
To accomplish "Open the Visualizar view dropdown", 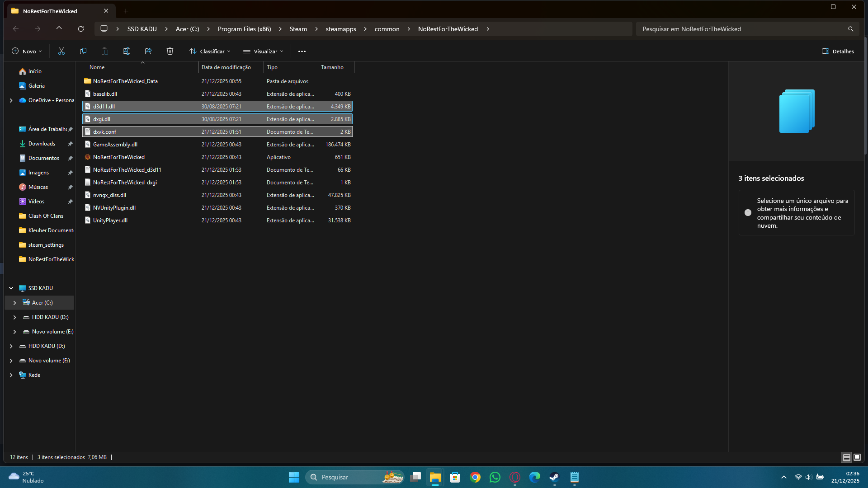I will [264, 51].
